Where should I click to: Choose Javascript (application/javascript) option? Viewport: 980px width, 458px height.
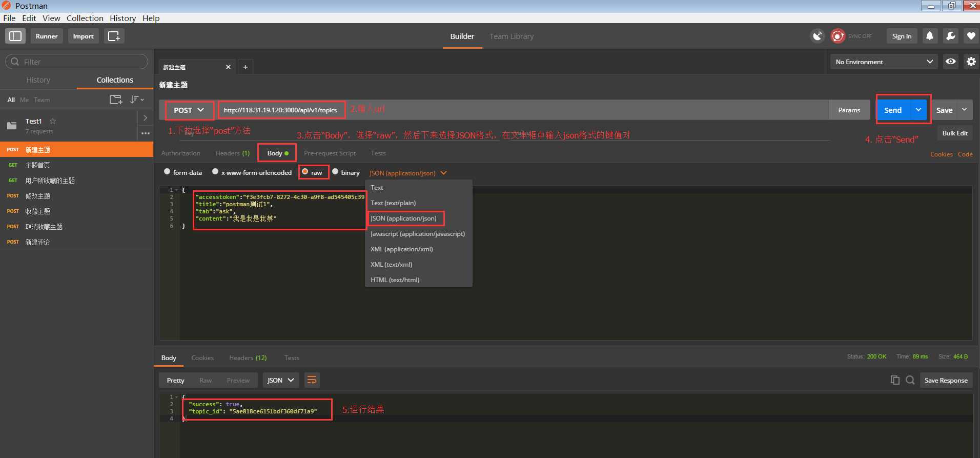pos(418,234)
